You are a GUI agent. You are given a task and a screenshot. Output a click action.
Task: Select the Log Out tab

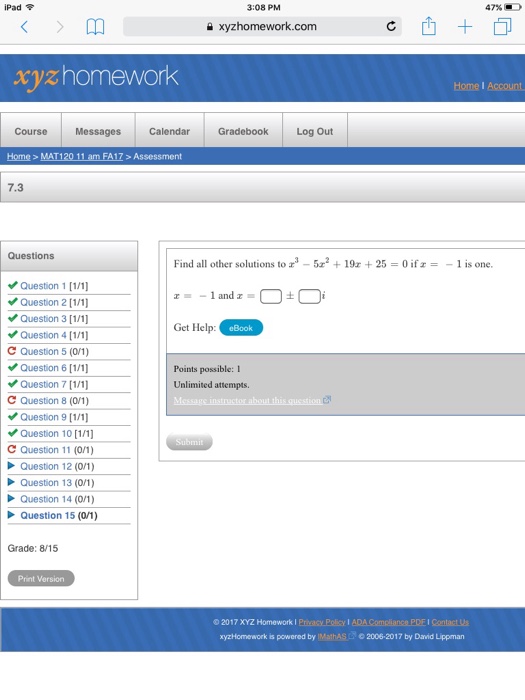(315, 131)
